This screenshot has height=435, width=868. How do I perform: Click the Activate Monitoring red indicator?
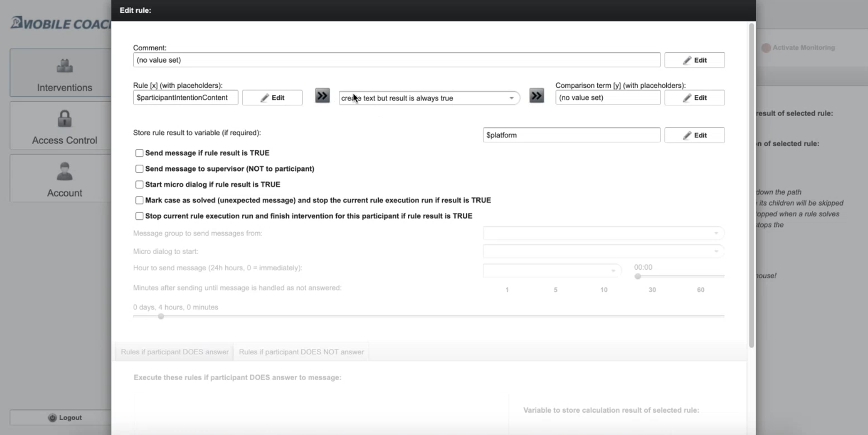pyautogui.click(x=766, y=48)
